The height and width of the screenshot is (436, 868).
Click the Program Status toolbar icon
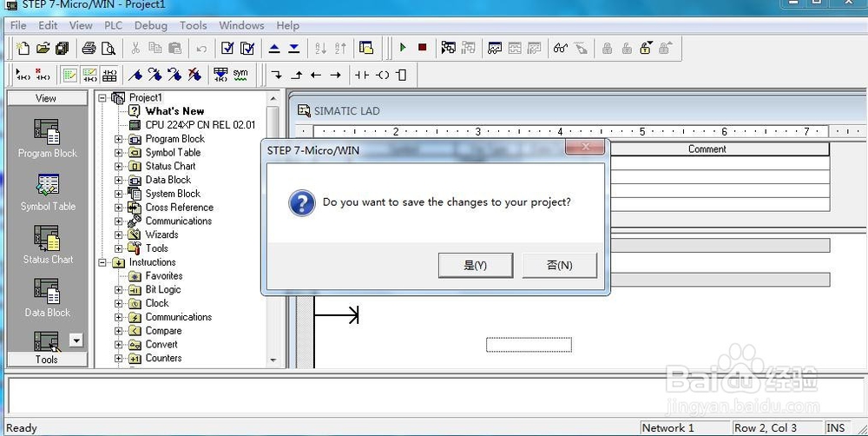click(449, 48)
